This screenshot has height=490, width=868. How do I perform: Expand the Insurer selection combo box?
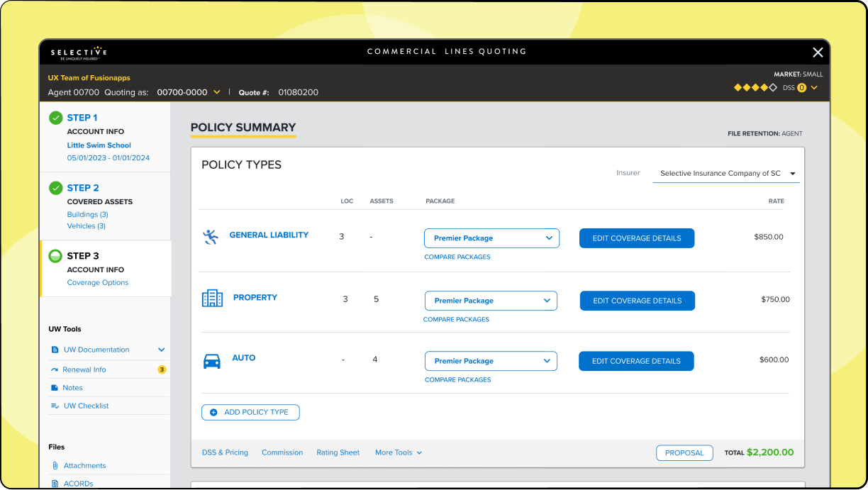pos(725,173)
